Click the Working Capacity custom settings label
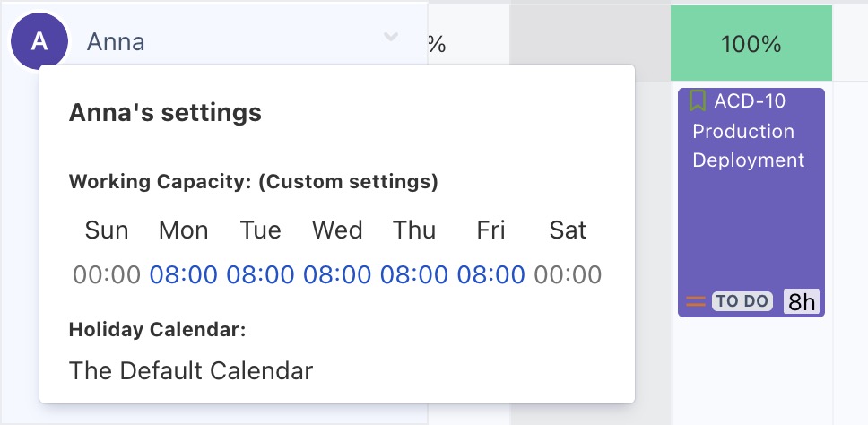The height and width of the screenshot is (425, 868). pos(253,182)
